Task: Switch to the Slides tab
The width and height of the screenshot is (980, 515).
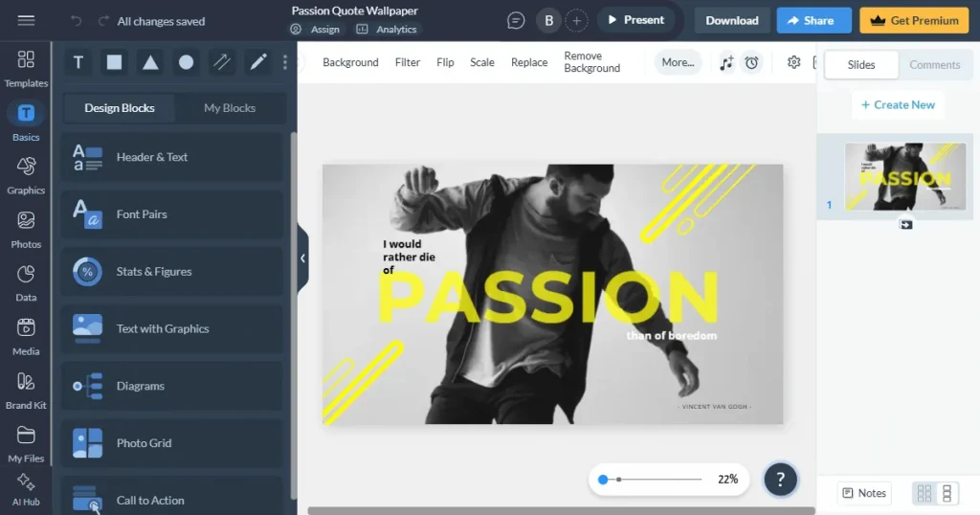Action: click(x=860, y=65)
